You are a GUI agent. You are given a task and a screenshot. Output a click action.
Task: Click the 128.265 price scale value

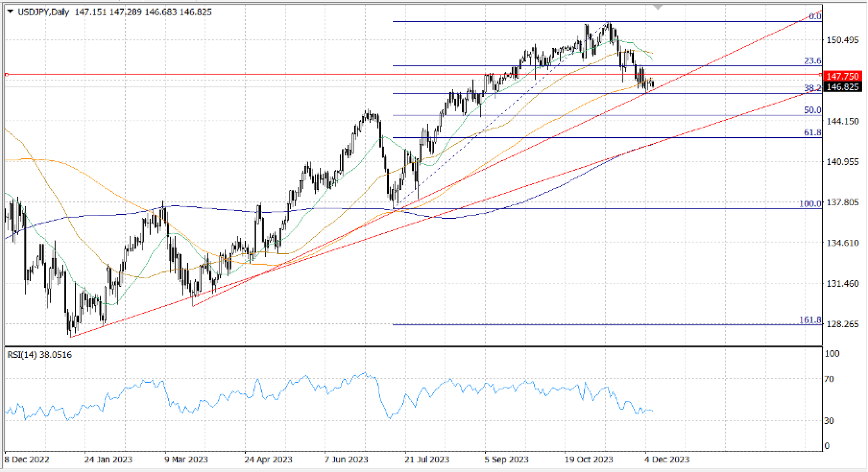coord(842,324)
